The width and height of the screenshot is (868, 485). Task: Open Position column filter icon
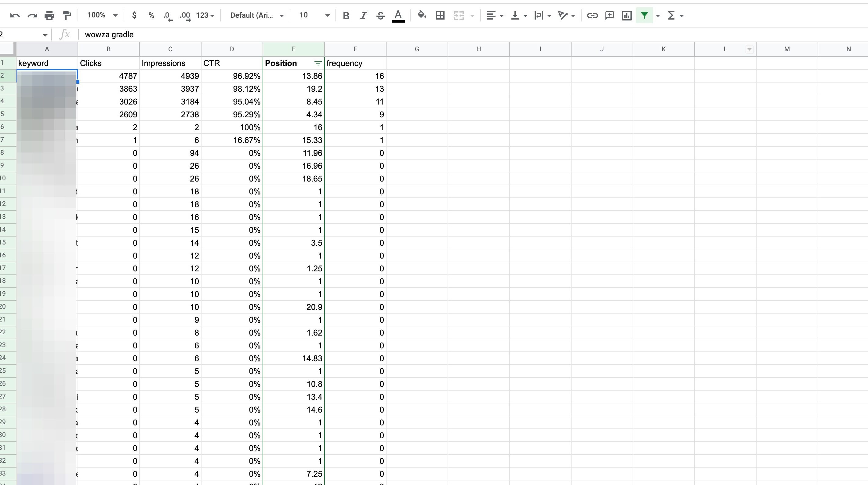[x=318, y=63]
